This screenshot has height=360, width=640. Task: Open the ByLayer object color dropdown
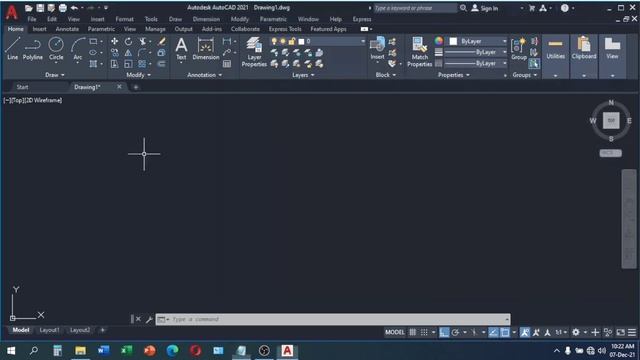click(x=505, y=41)
